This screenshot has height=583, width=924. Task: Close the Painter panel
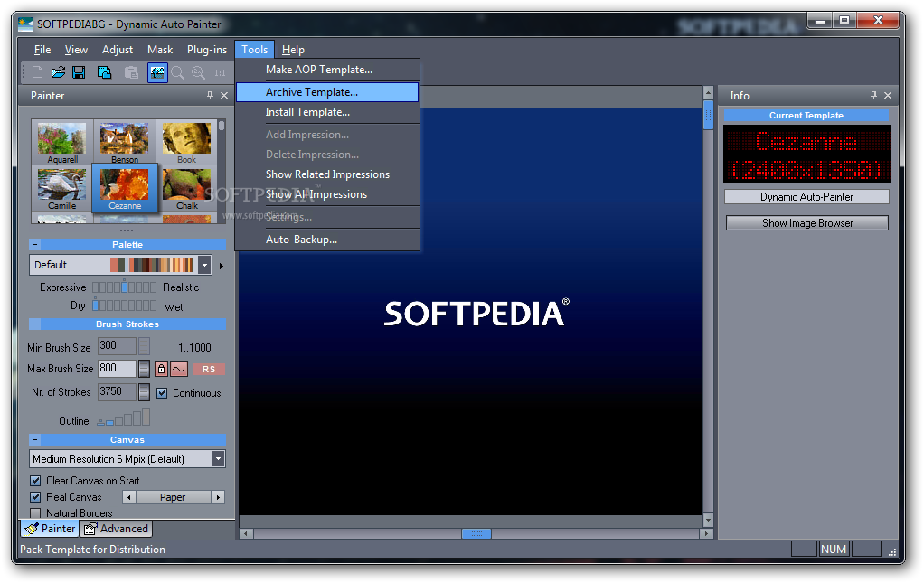tap(224, 96)
